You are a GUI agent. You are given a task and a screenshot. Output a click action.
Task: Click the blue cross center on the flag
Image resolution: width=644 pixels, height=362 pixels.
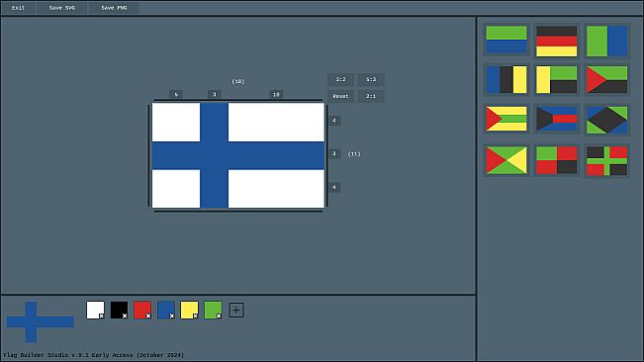(214, 156)
